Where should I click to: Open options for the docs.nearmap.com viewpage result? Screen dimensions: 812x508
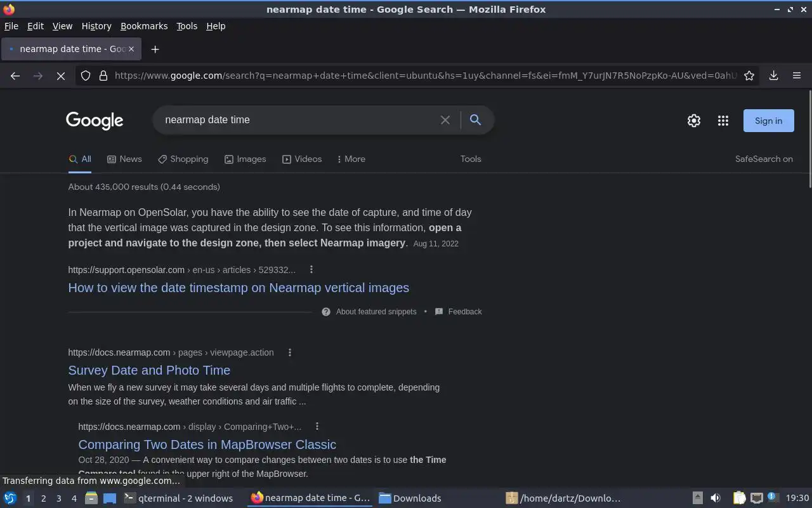(x=290, y=352)
